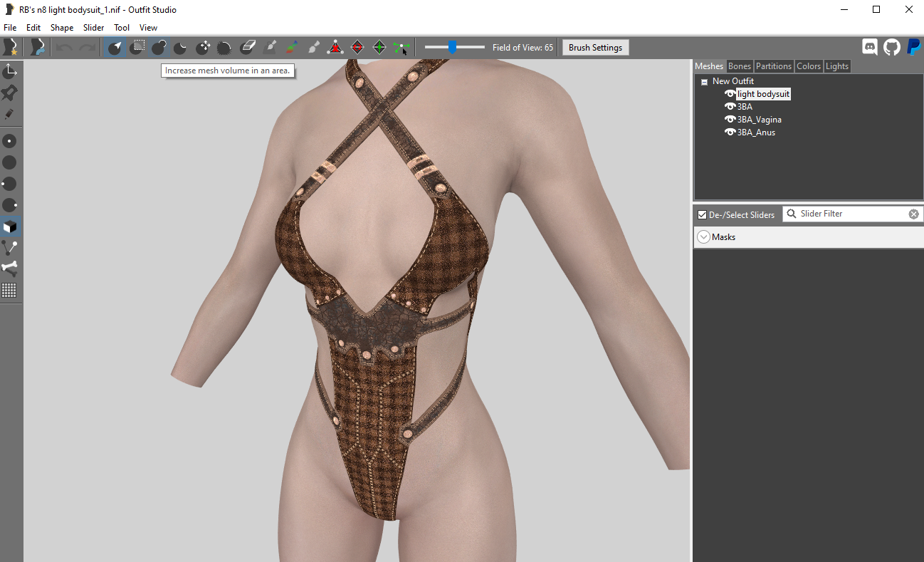Open the GitHub link icon

click(891, 48)
